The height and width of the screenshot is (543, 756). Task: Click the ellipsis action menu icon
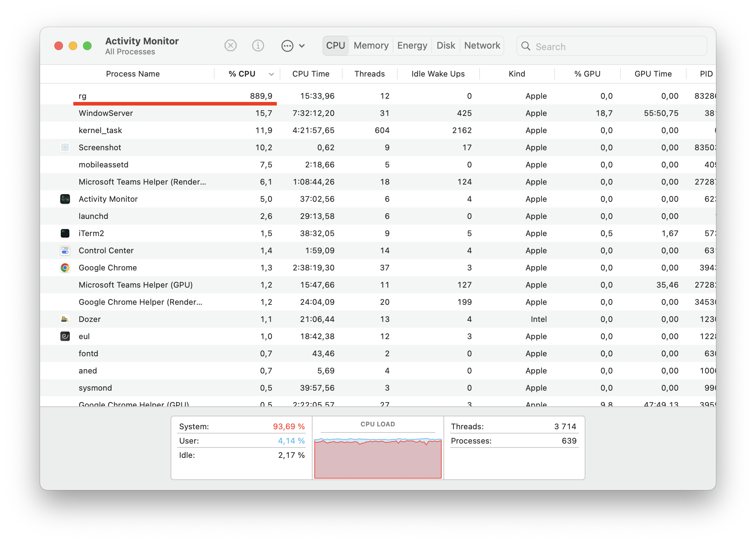(287, 46)
